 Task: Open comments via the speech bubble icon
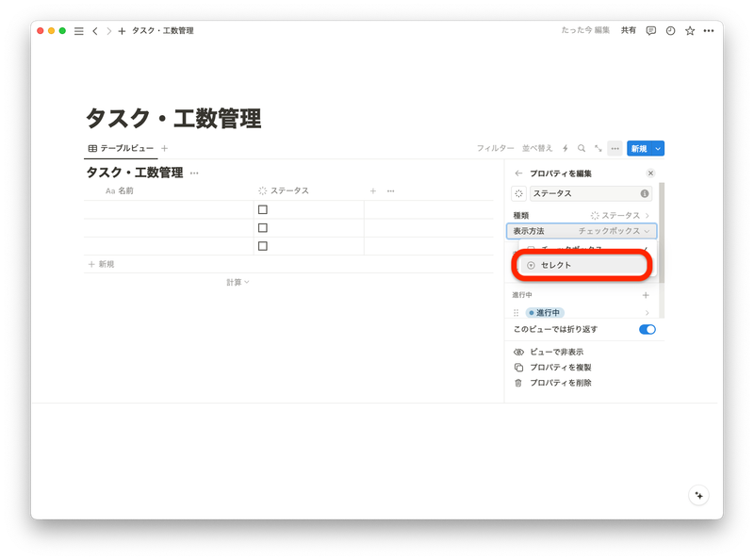(x=650, y=30)
